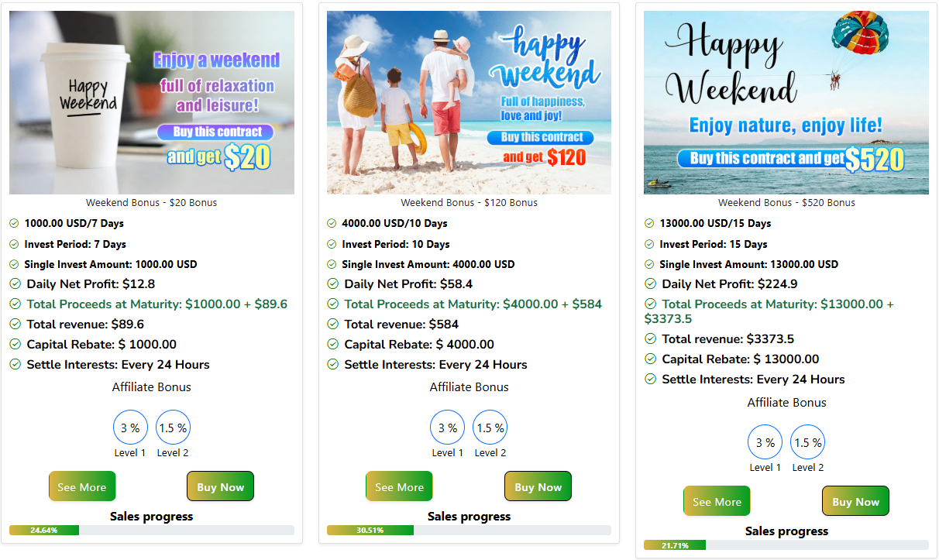Click the check icon beside Total revenue: $584
Viewport: 939px width, 560px height.
click(x=332, y=325)
